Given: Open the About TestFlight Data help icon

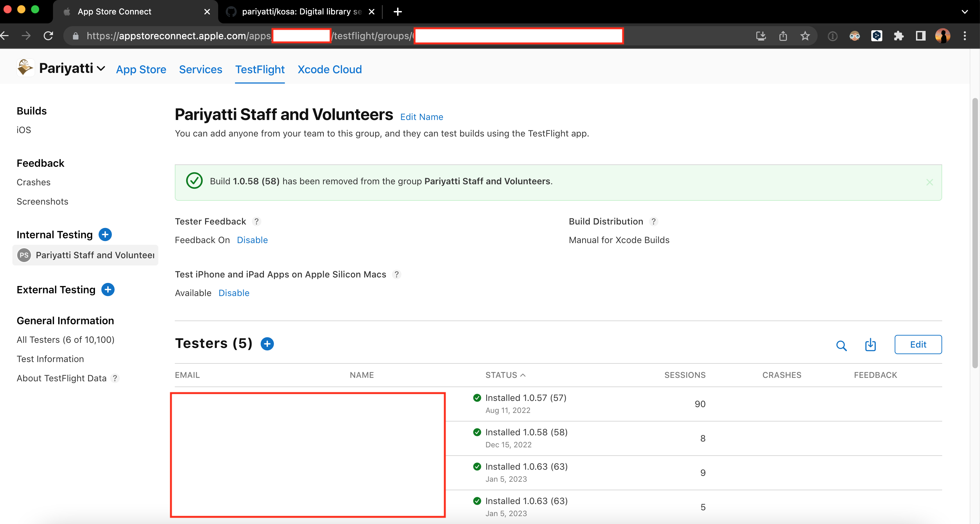Looking at the screenshot, I should (x=115, y=378).
